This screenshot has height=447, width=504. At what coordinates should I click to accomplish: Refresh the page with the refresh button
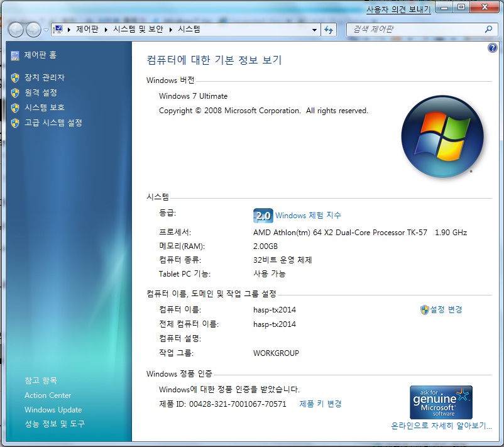(329, 30)
